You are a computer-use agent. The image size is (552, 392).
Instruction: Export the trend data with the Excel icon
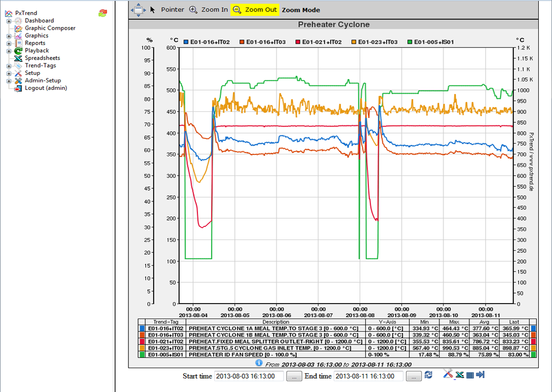459,375
